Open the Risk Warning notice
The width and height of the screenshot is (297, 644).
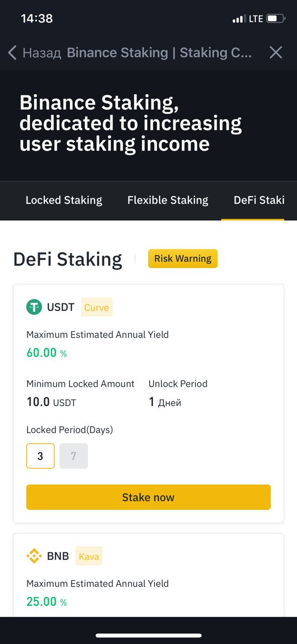tap(182, 259)
